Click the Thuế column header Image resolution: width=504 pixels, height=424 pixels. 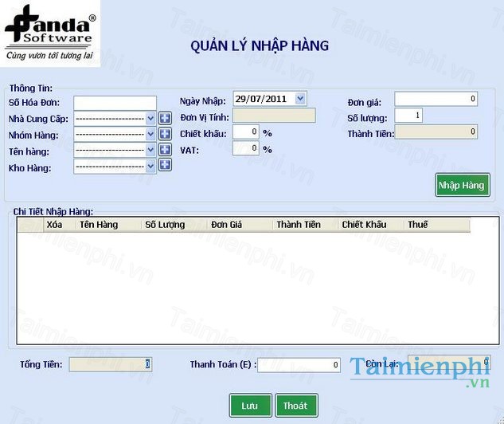pyautogui.click(x=437, y=225)
